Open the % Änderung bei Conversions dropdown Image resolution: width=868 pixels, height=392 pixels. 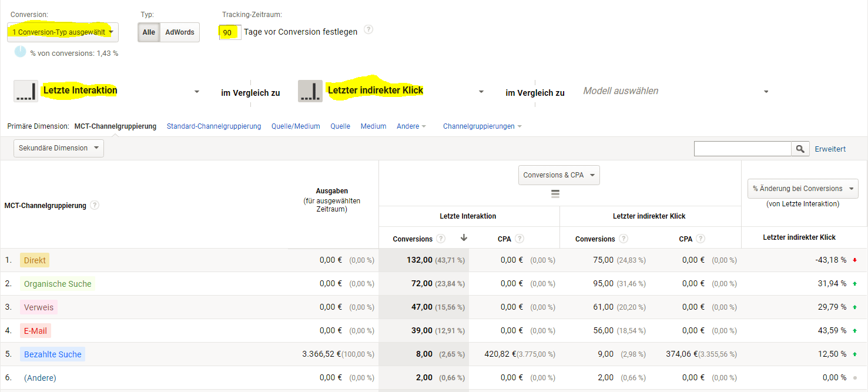tap(803, 188)
